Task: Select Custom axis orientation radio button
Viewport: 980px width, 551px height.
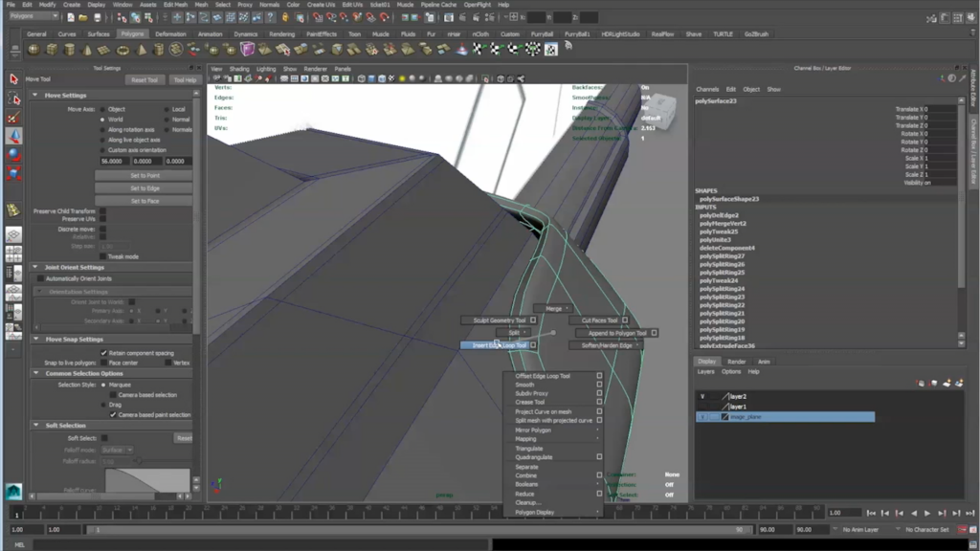Action: [x=102, y=150]
